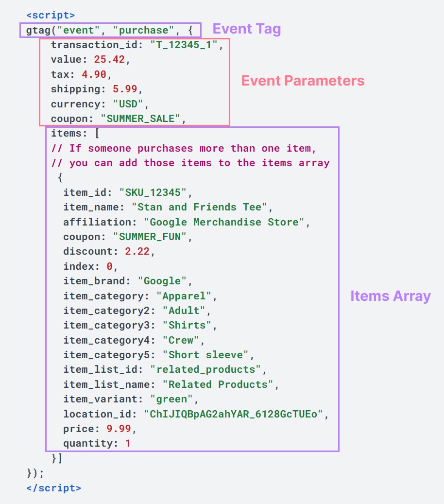
Task: Select the price 9.99 line
Action: [100, 429]
